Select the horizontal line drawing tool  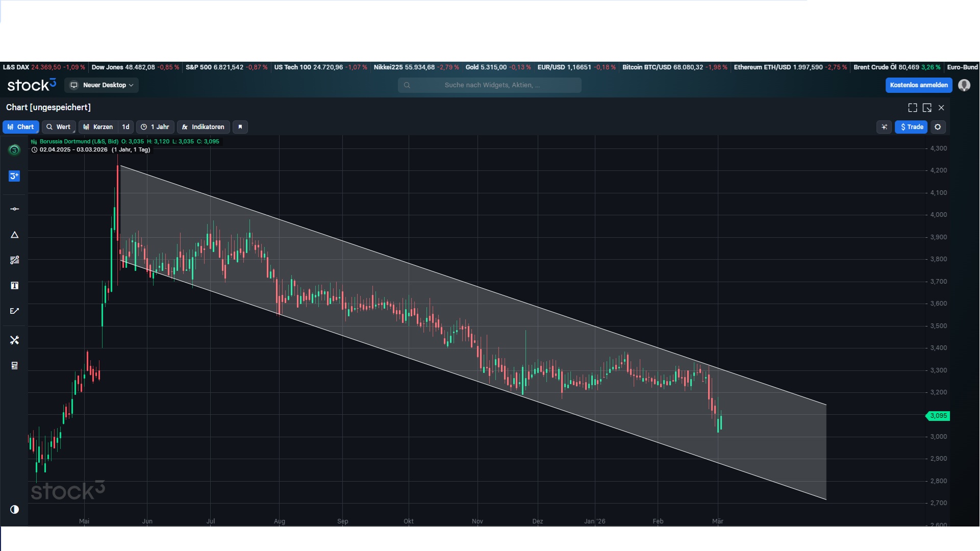tap(14, 209)
